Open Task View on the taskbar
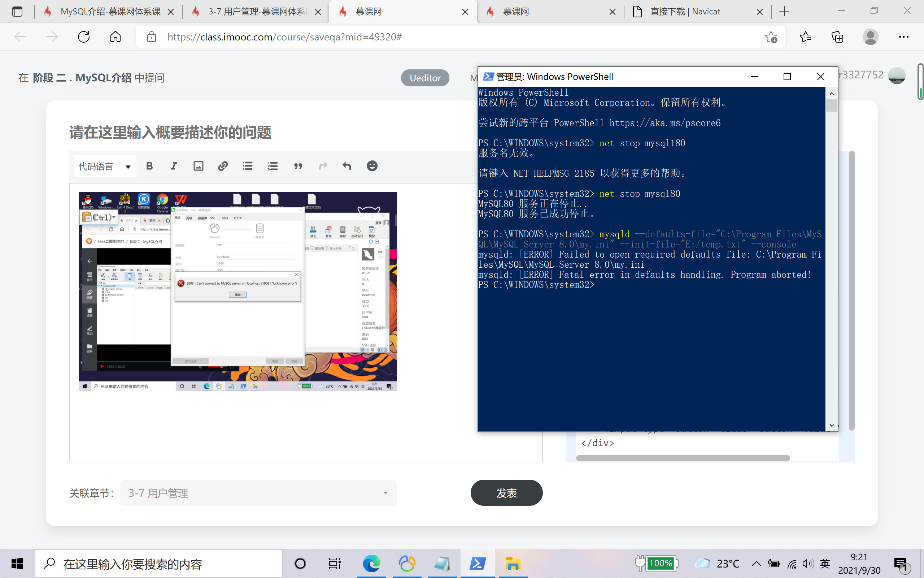Viewport: 924px width, 578px height. pos(335,564)
